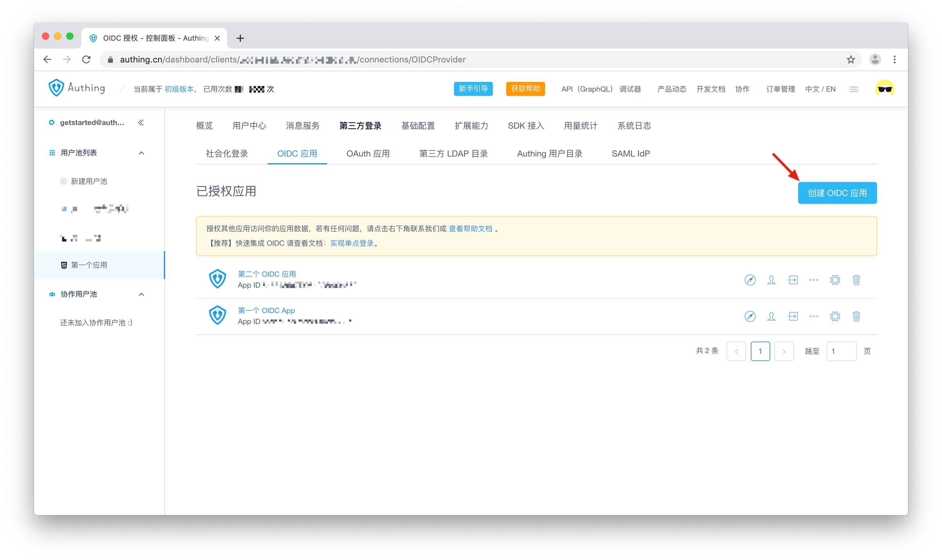The image size is (942, 560).
Task: Click sunglasses avatar in header
Action: click(884, 89)
